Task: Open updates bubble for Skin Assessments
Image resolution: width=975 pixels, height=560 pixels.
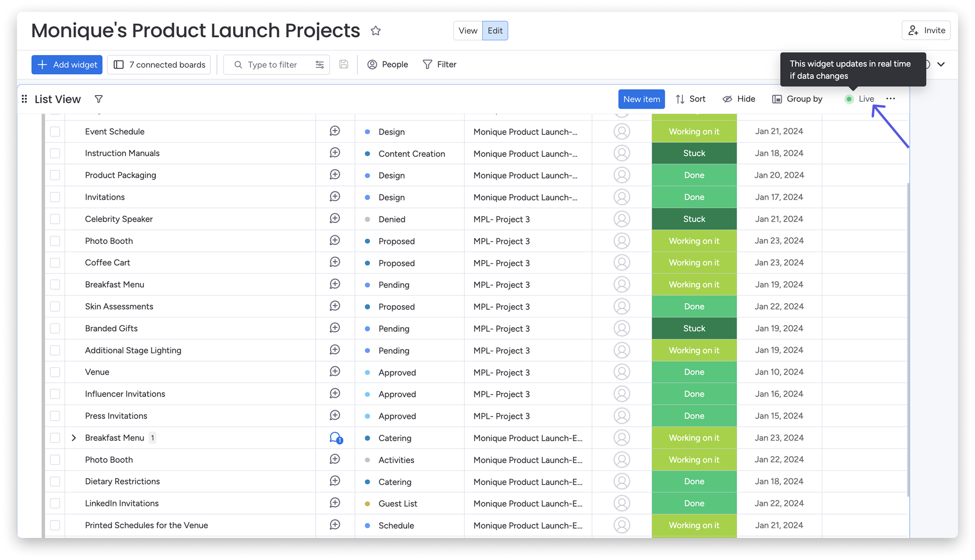Action: (x=335, y=307)
